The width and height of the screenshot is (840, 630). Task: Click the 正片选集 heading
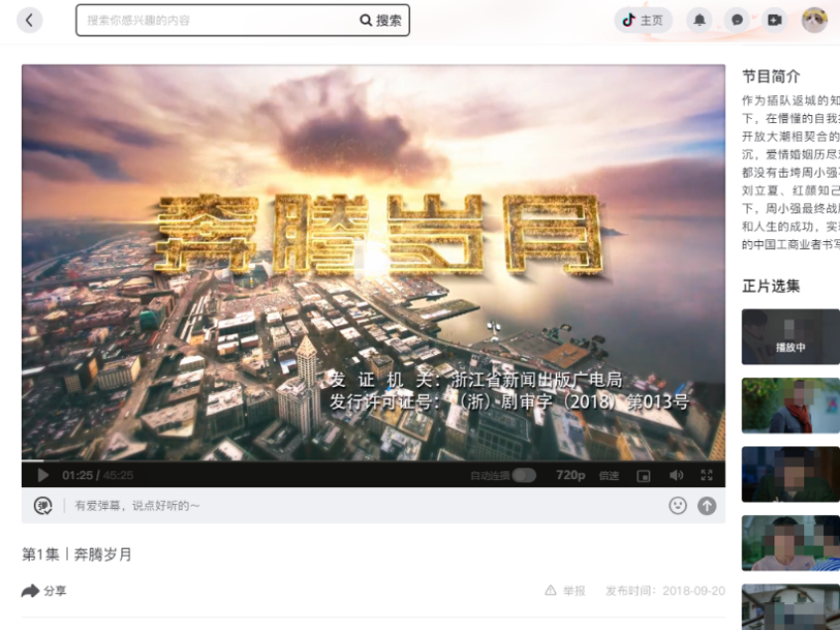point(770,287)
